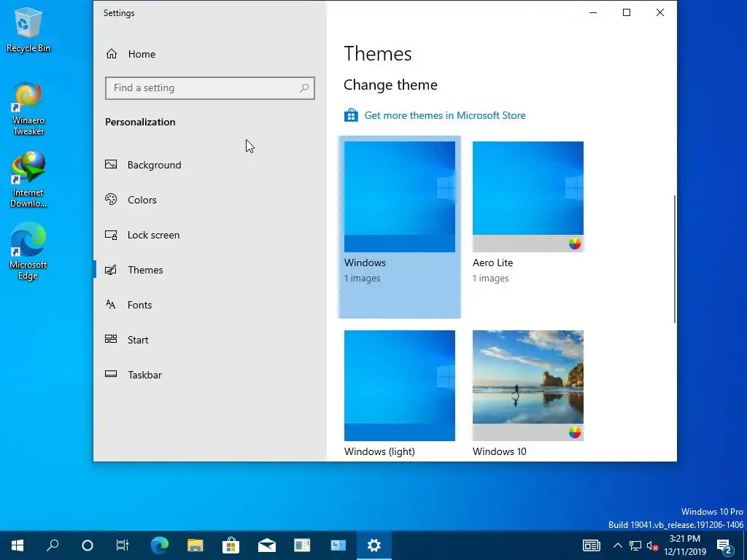This screenshot has width=747, height=560.
Task: Select the Windows 10 beach theme
Action: 528,386
